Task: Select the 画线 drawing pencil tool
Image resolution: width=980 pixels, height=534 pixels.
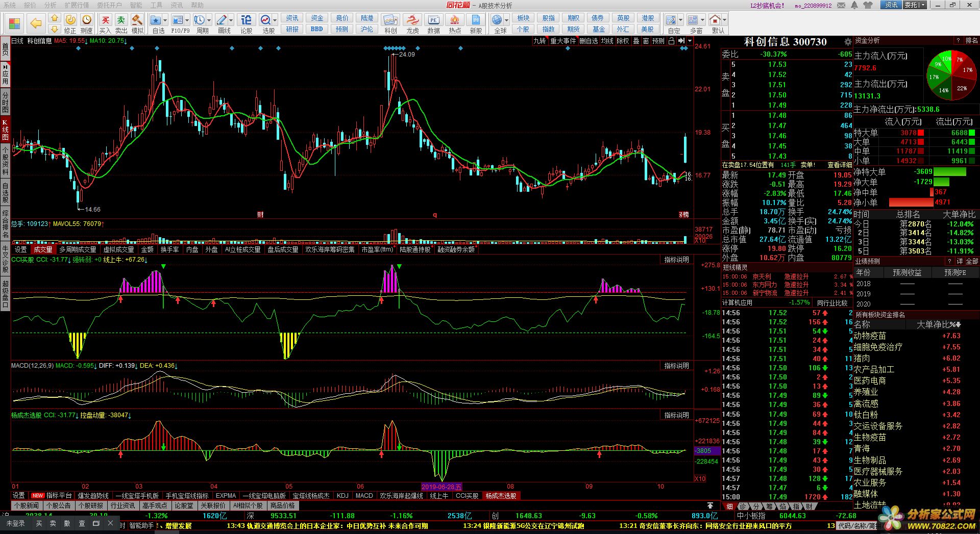Action: [222, 20]
